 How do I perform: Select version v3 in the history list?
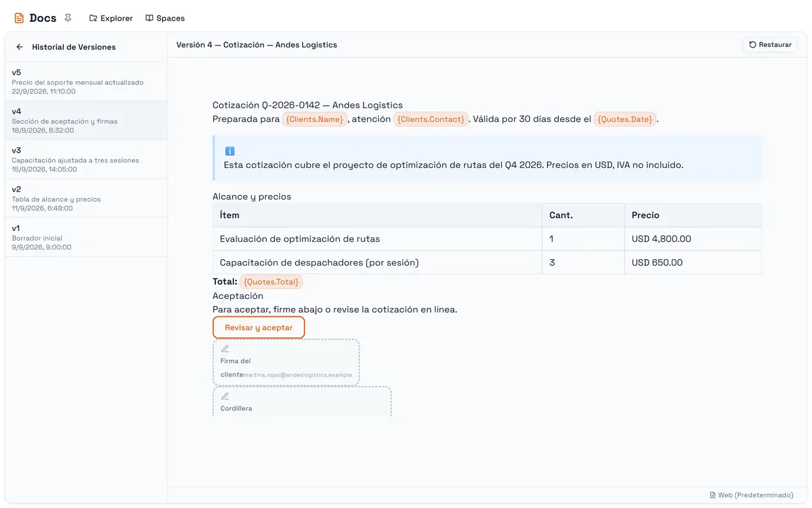pyautogui.click(x=86, y=160)
